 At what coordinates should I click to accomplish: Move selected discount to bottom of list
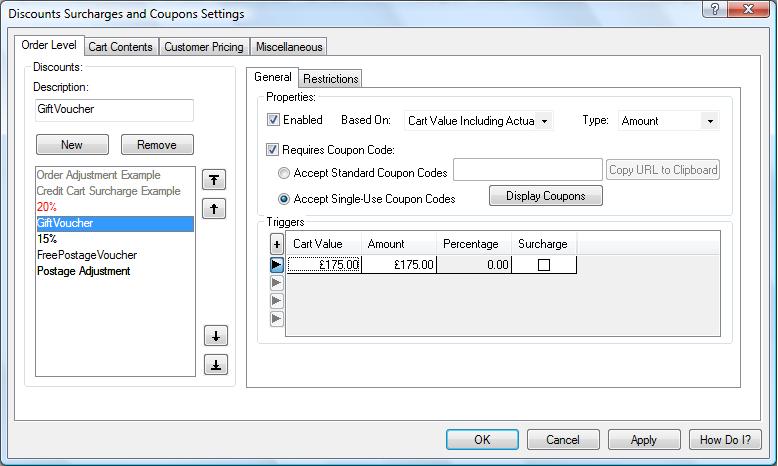(x=215, y=365)
